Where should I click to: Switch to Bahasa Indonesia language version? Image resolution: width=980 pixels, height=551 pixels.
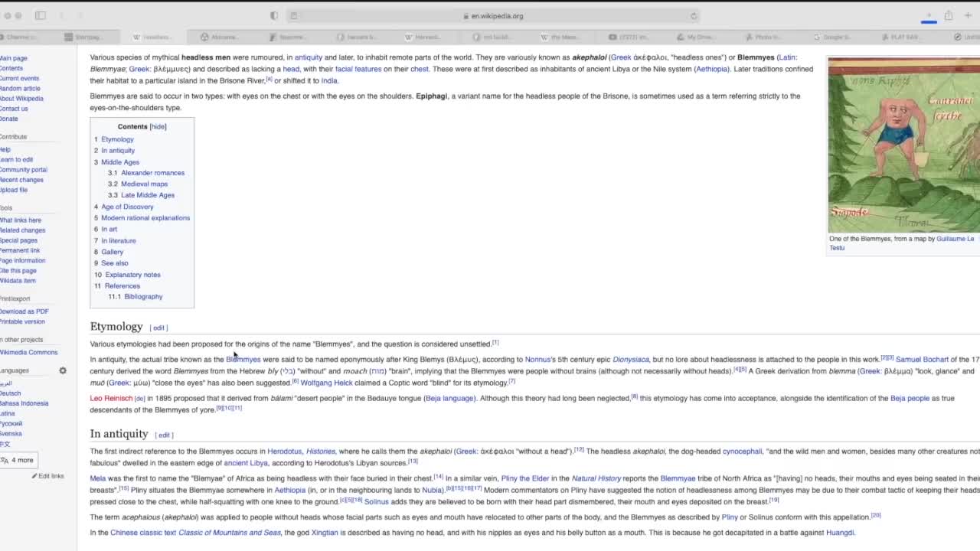pos(24,403)
